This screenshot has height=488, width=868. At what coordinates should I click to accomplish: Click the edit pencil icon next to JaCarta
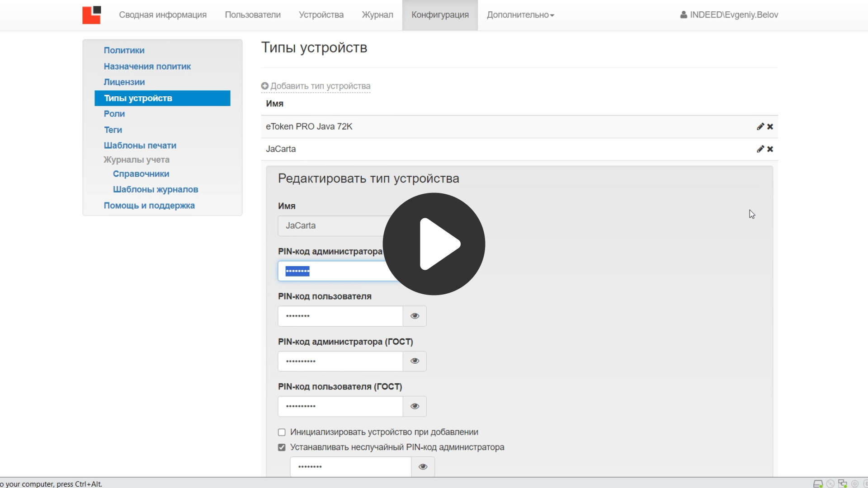[760, 149]
